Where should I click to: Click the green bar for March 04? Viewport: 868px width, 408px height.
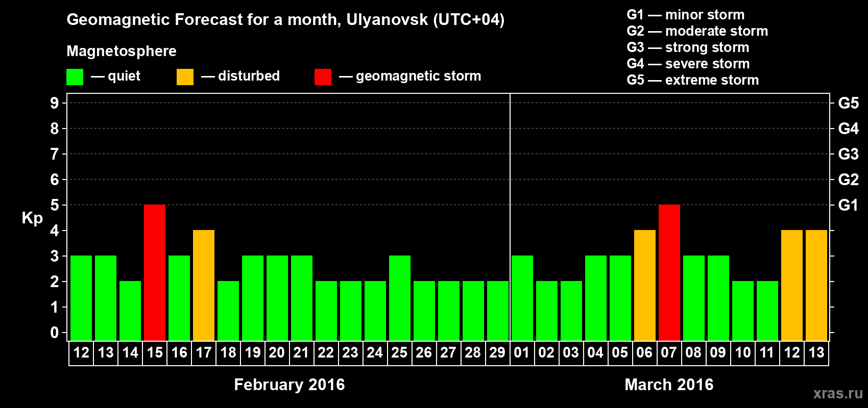tap(596, 298)
